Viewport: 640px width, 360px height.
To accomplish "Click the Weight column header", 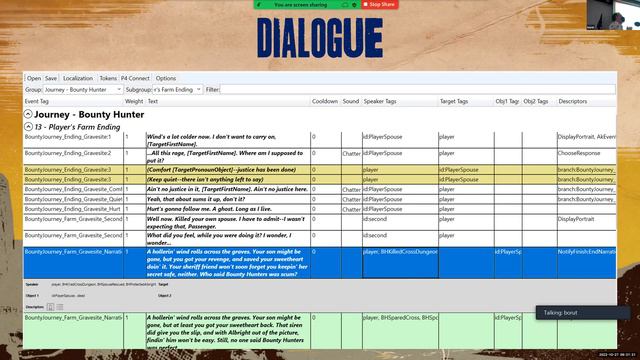I will (134, 101).
